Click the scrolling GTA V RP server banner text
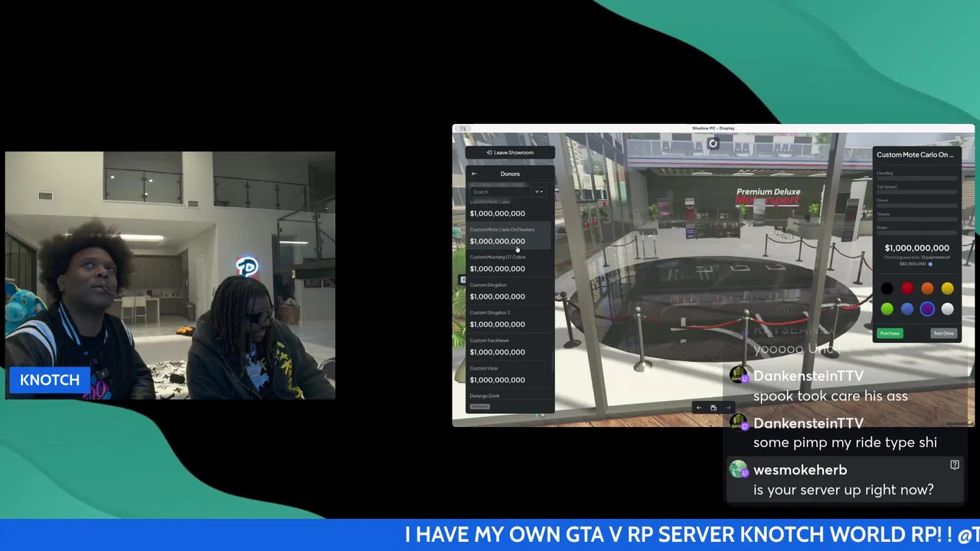The image size is (980, 551). pyautogui.click(x=692, y=534)
